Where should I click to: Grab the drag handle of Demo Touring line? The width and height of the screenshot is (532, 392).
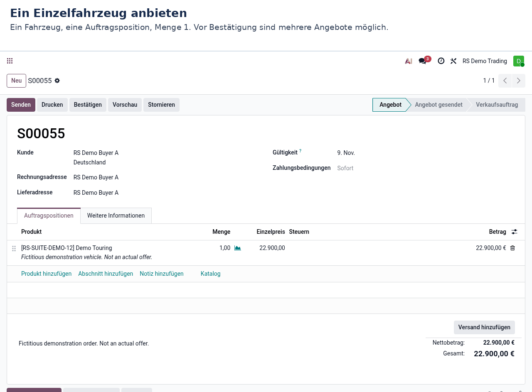14,248
